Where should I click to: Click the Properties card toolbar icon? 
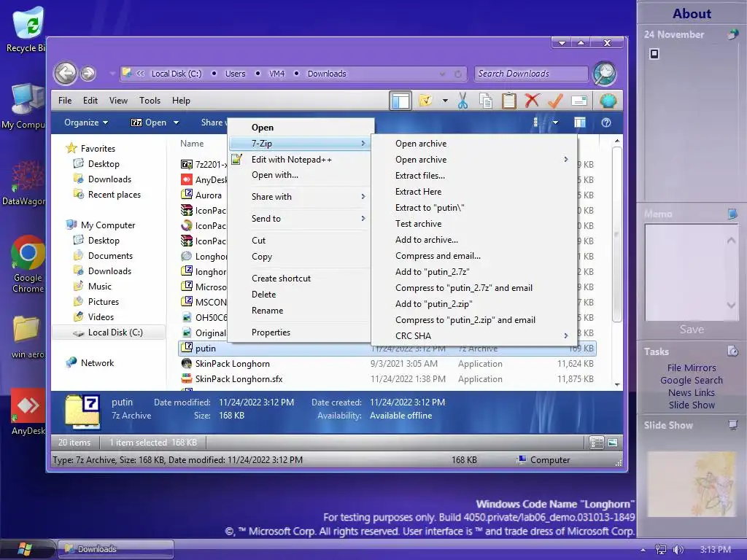click(578, 101)
